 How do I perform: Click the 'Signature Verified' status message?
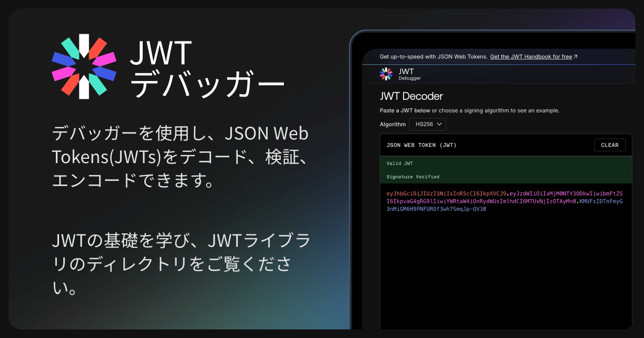pos(413,177)
